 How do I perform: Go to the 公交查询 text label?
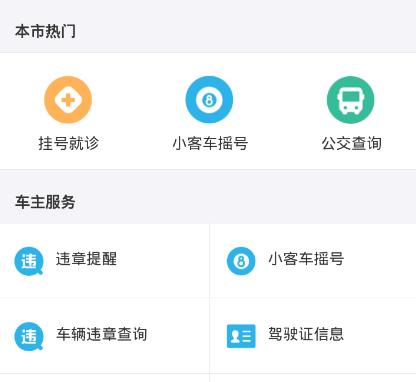(352, 143)
